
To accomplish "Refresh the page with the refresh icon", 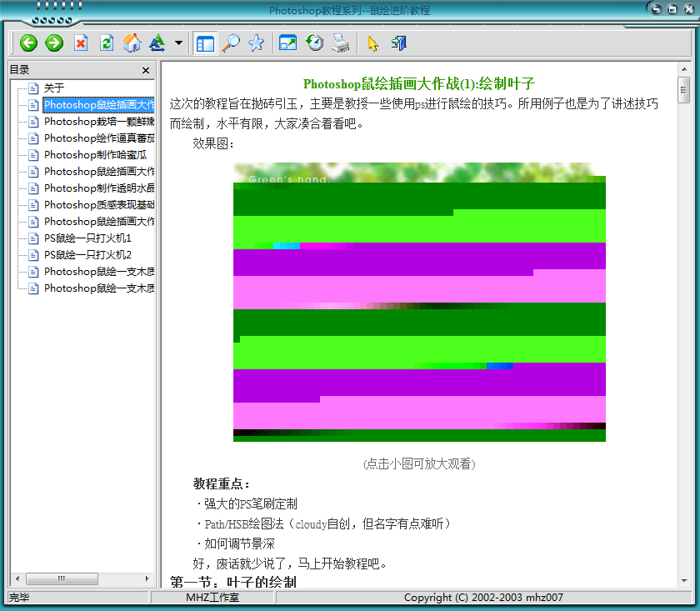I will (x=107, y=43).
